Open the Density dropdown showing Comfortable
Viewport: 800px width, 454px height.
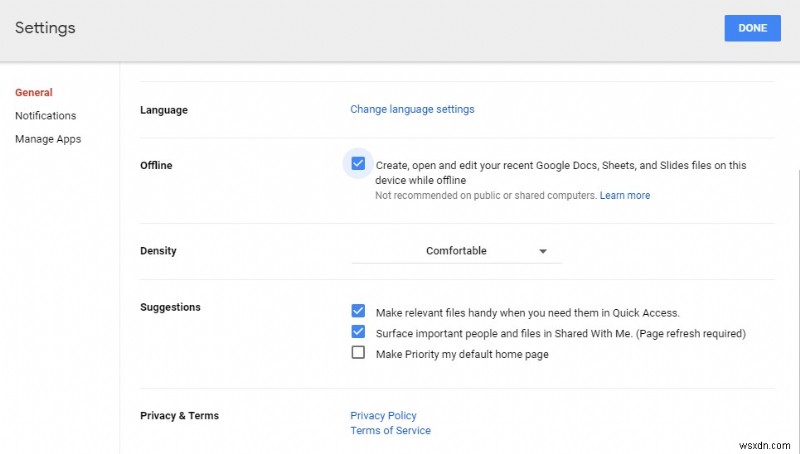click(x=456, y=251)
